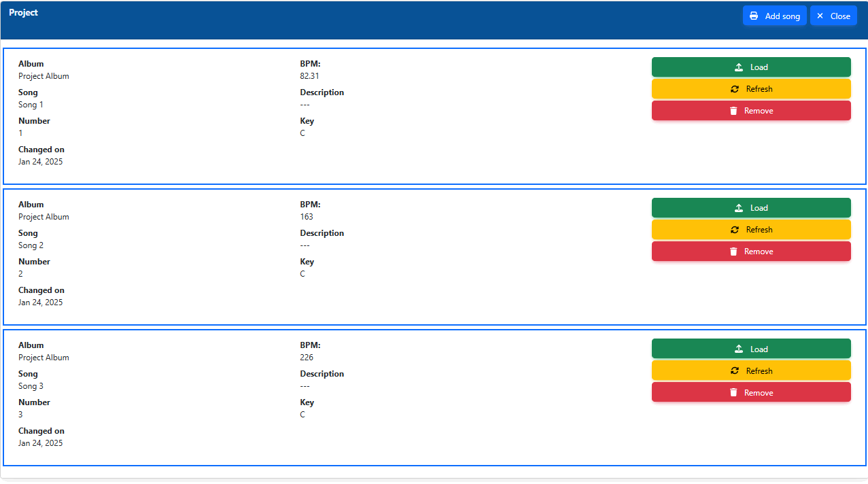Viewport: 868px width, 484px height.
Task: Click the upload icon on Song 1 Load
Action: (739, 67)
